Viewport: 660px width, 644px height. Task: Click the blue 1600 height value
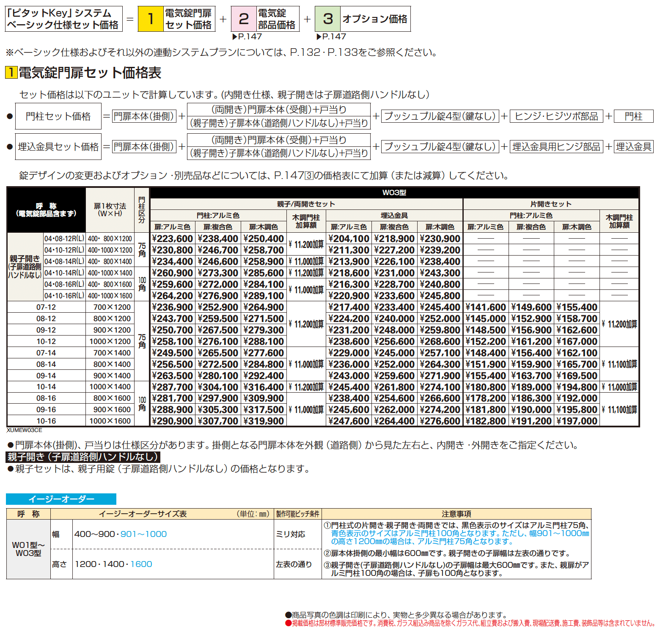(x=141, y=564)
